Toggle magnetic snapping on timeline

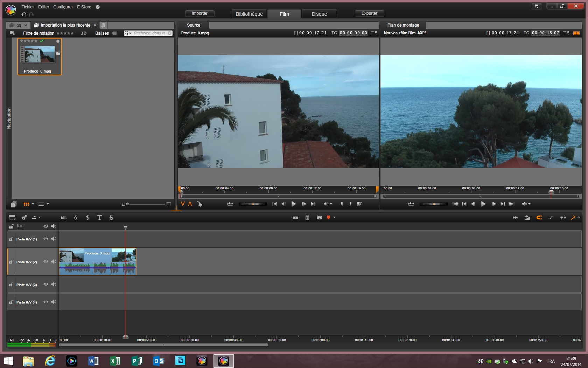[x=539, y=218]
